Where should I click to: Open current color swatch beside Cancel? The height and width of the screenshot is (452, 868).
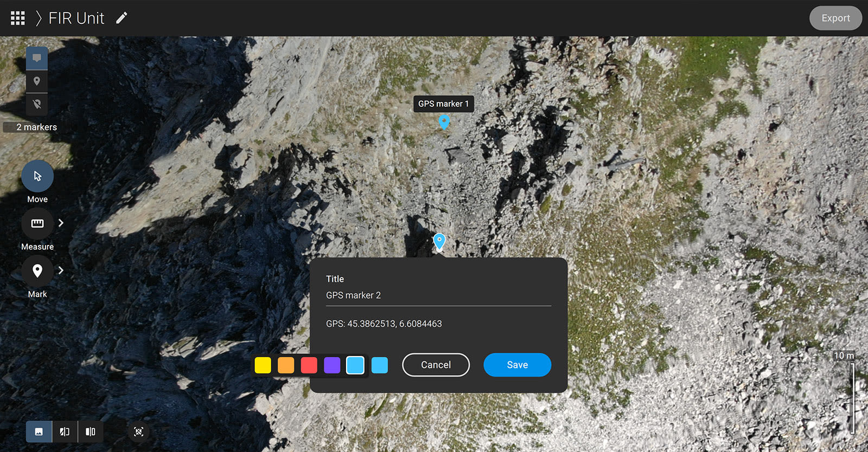[x=380, y=365]
